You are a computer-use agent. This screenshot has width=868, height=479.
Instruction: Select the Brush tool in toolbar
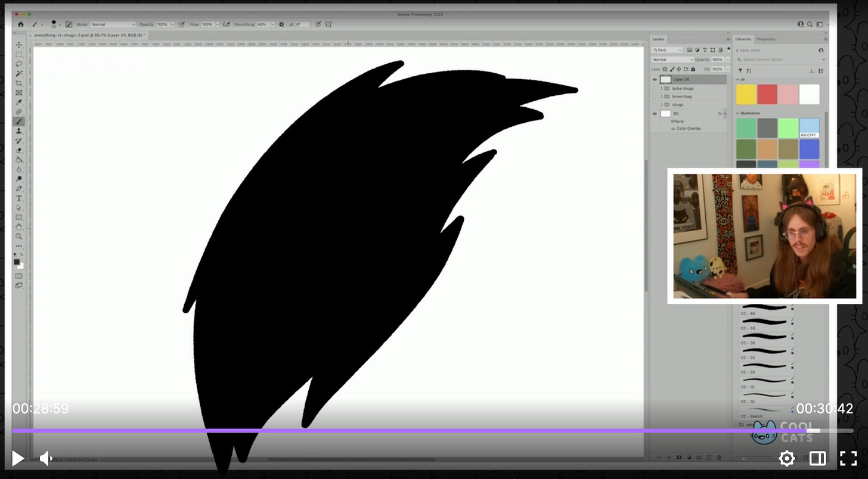click(x=19, y=122)
